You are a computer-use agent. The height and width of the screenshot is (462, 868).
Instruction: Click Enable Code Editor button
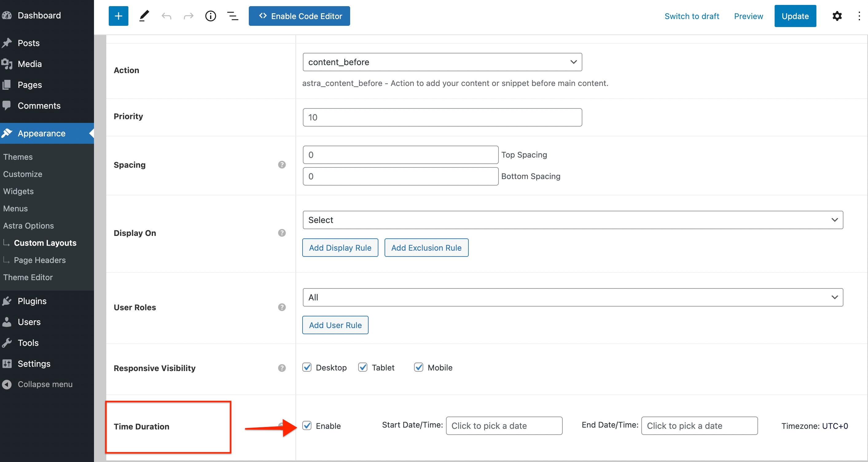pos(299,16)
